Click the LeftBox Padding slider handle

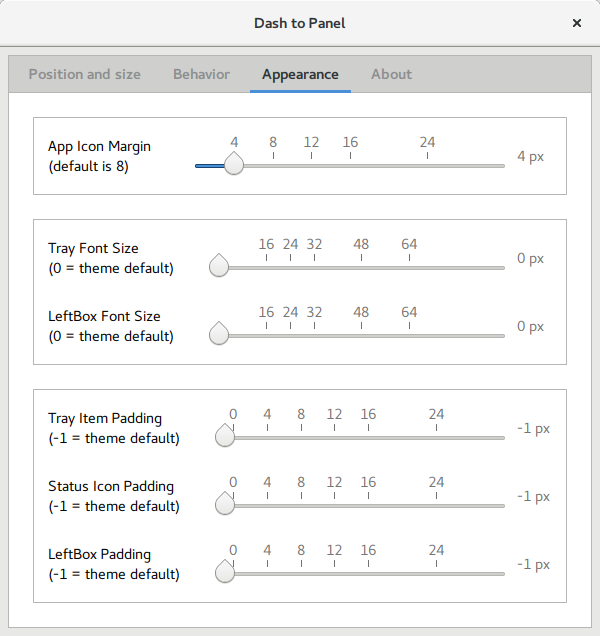[x=225, y=573]
